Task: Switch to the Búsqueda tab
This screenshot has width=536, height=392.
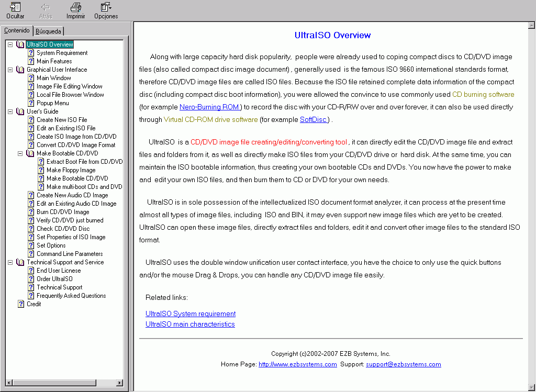Action: click(x=48, y=31)
